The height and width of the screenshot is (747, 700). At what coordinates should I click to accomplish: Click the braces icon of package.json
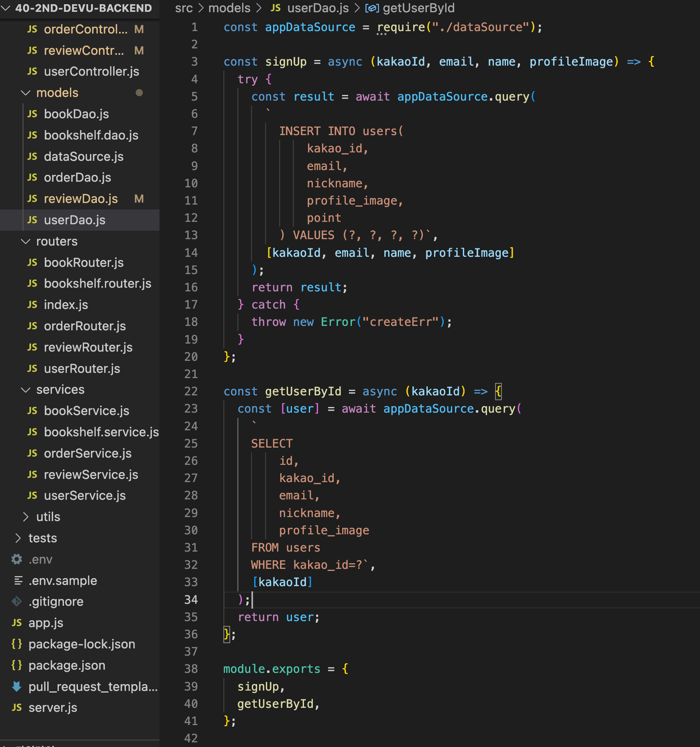pos(16,665)
